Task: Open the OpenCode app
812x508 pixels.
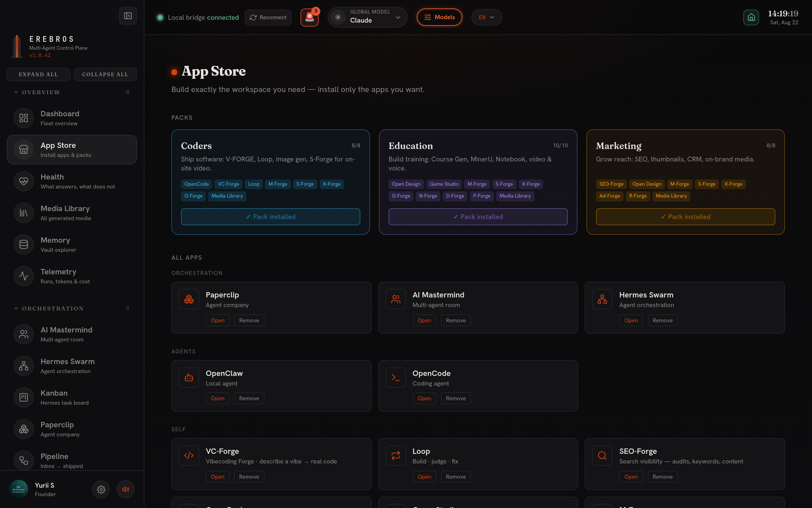Action: tap(424, 398)
